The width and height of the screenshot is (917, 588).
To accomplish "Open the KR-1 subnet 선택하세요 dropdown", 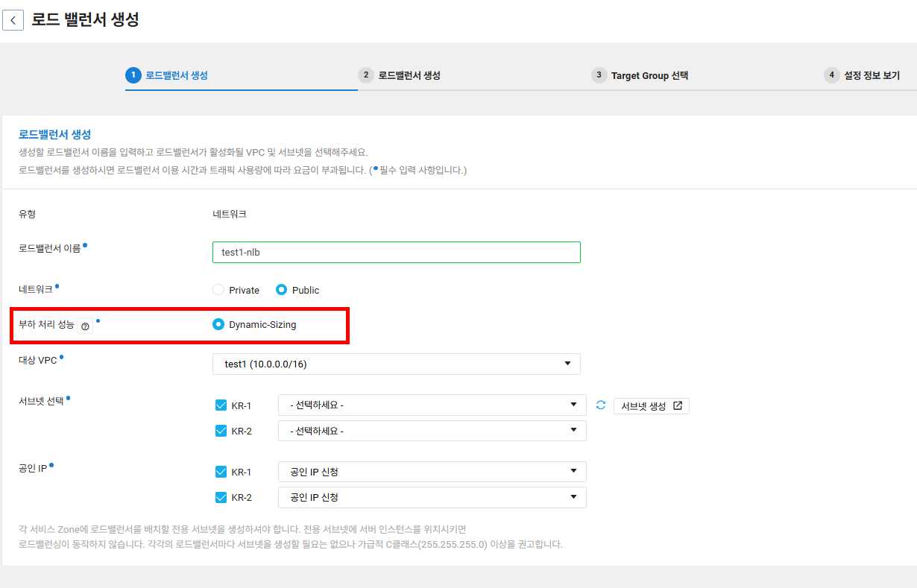I will pos(432,405).
